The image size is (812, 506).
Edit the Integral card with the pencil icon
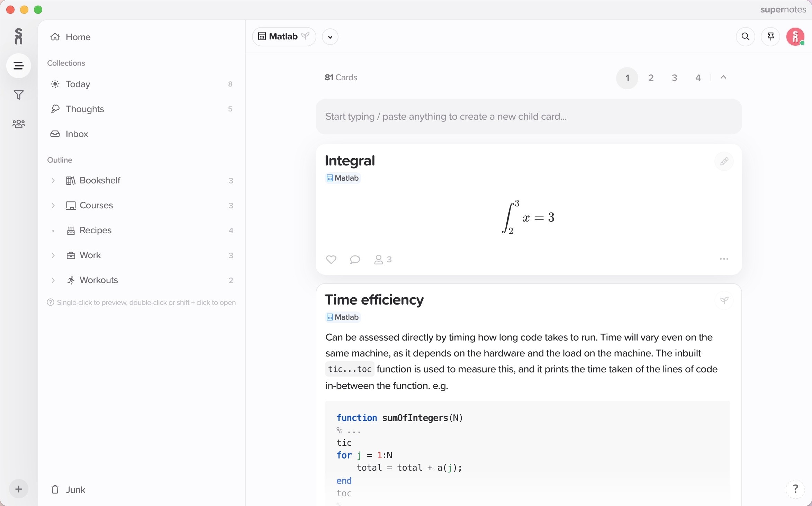coord(724,161)
